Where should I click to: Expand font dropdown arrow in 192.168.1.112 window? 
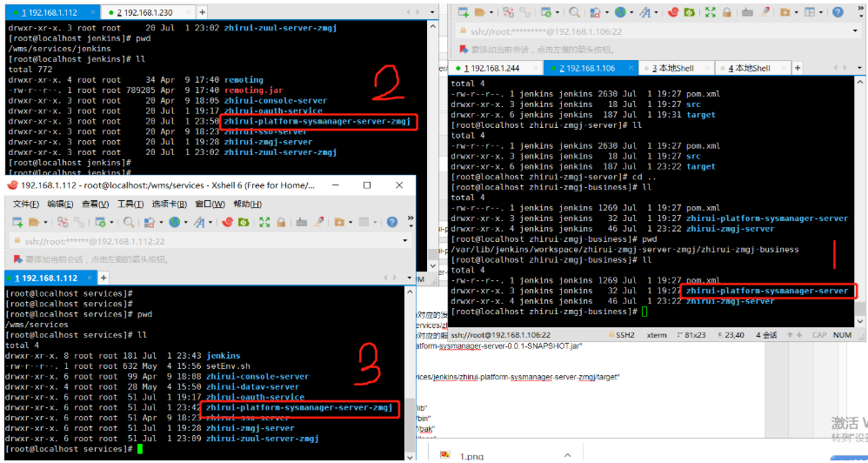pyautogui.click(x=210, y=223)
